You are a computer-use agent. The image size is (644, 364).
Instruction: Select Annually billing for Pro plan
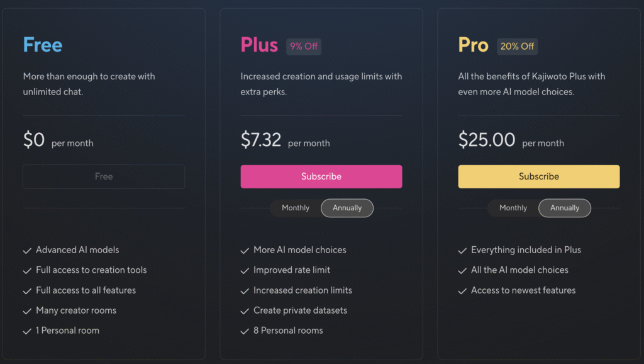pyautogui.click(x=565, y=208)
